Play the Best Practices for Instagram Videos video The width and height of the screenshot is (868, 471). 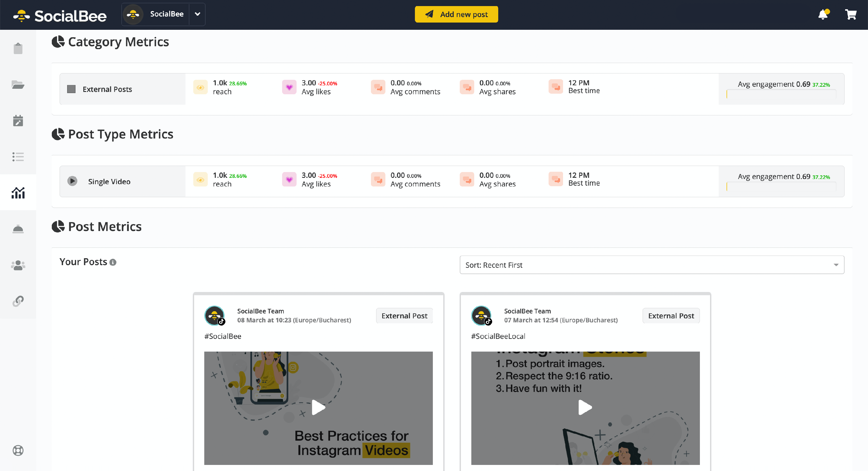[x=318, y=408]
